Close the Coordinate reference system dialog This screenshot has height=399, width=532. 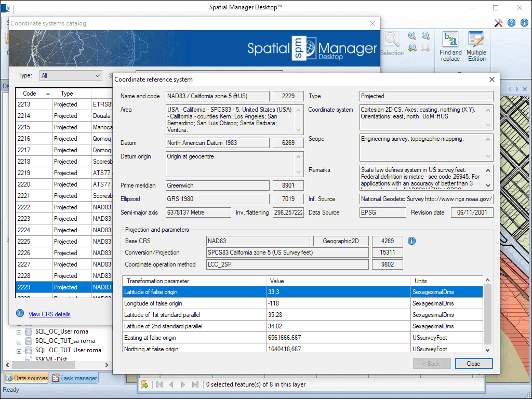491,79
